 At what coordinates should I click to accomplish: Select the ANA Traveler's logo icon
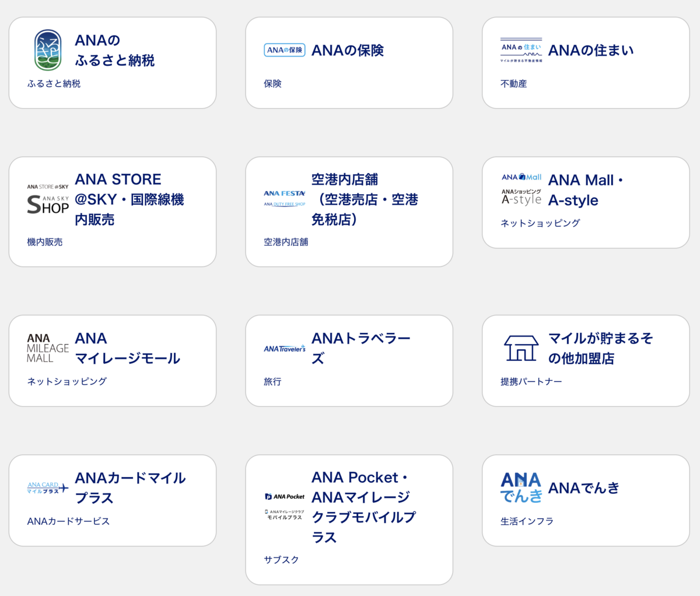point(284,348)
